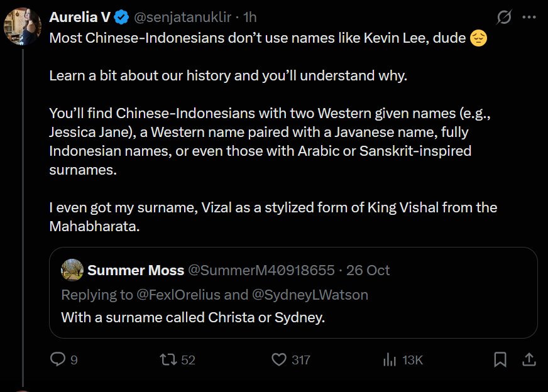Open Aurelia V's profile avatar
This screenshot has height=392, width=548.
[23, 26]
